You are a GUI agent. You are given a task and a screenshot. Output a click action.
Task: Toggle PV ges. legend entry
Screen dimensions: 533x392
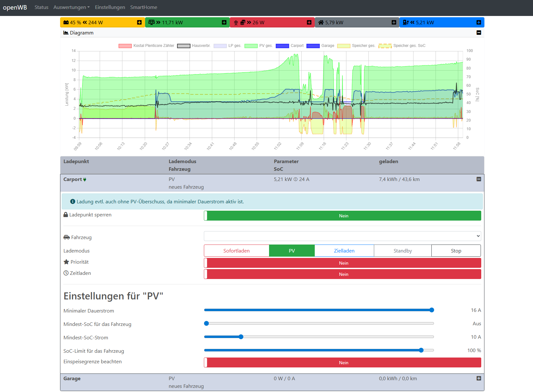click(x=259, y=46)
